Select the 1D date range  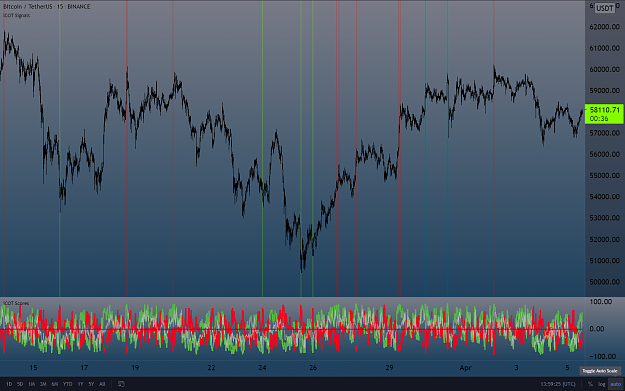click(x=9, y=384)
